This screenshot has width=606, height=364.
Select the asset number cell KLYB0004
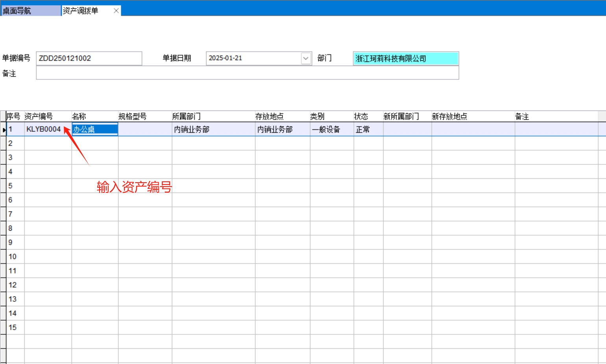(44, 129)
